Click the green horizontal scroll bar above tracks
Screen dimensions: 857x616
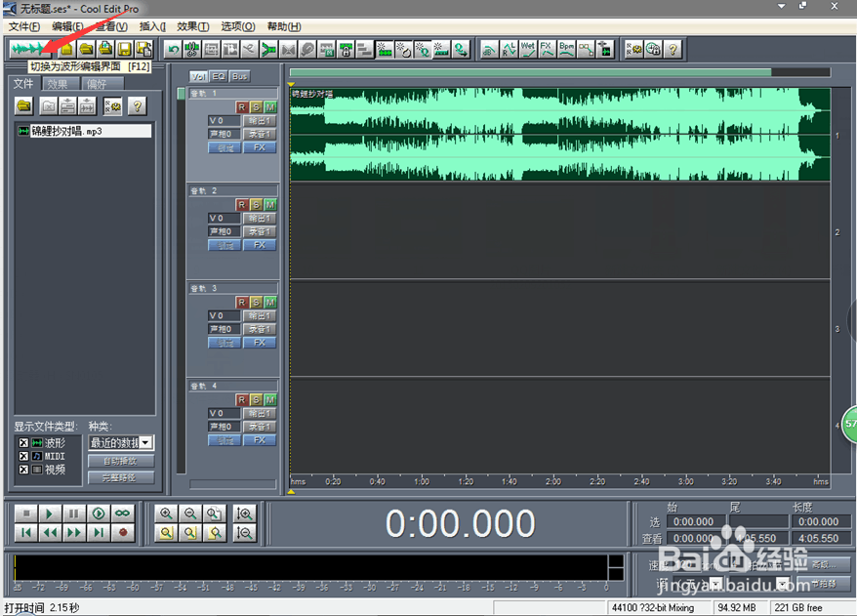tap(530, 72)
